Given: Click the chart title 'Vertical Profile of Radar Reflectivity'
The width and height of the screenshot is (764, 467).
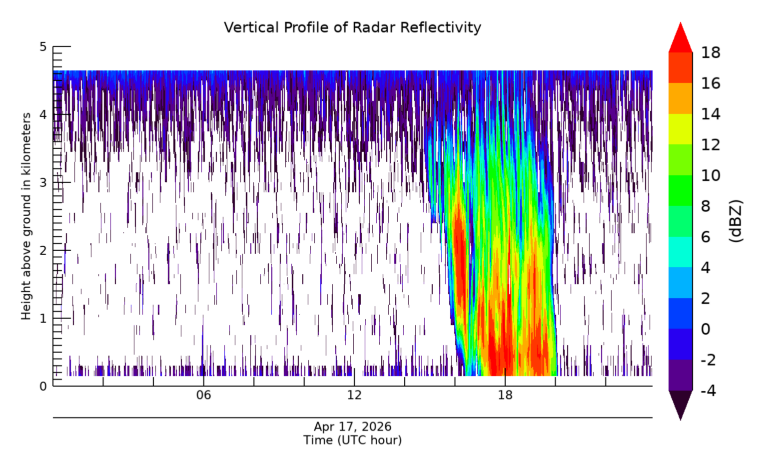Looking at the screenshot, I should [x=352, y=28].
